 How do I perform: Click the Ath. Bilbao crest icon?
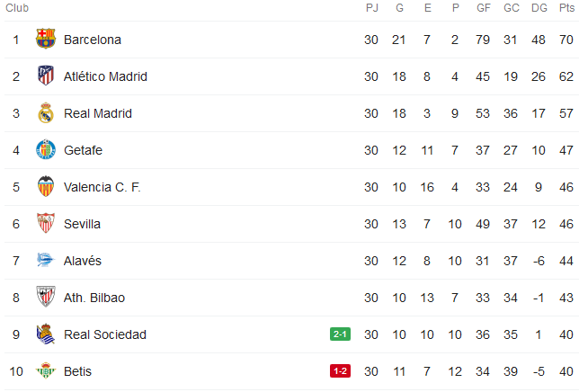(45, 298)
